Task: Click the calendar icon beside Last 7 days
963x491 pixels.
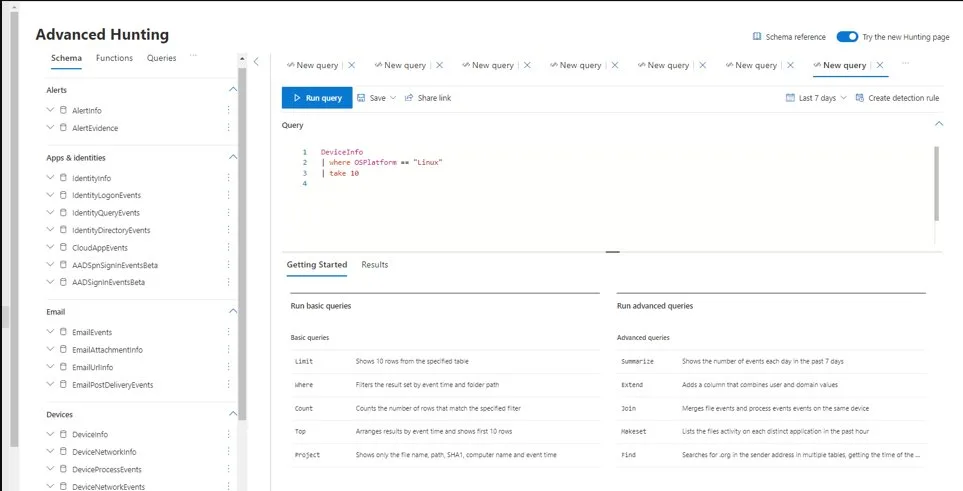Action: click(x=790, y=98)
